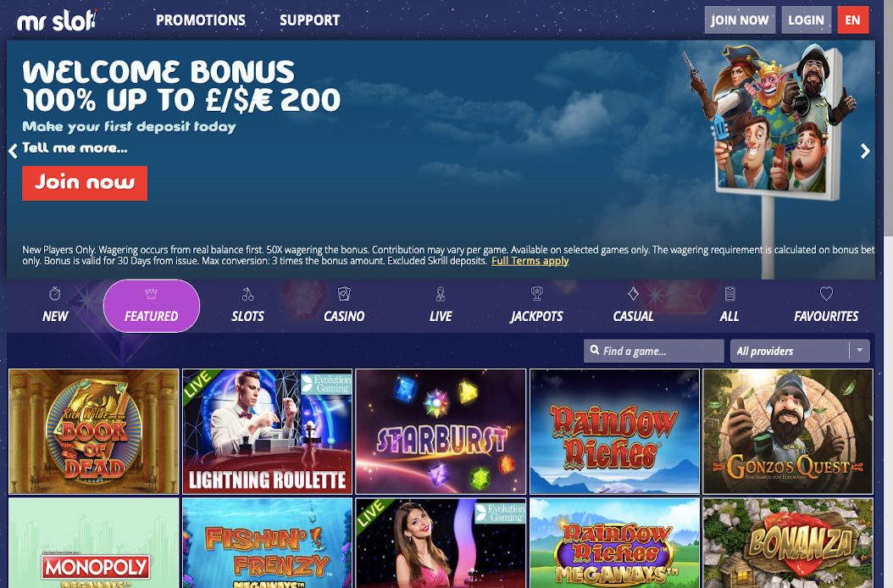Click the trophy icon for Jackpots
This screenshot has width=893, height=588.
(536, 293)
